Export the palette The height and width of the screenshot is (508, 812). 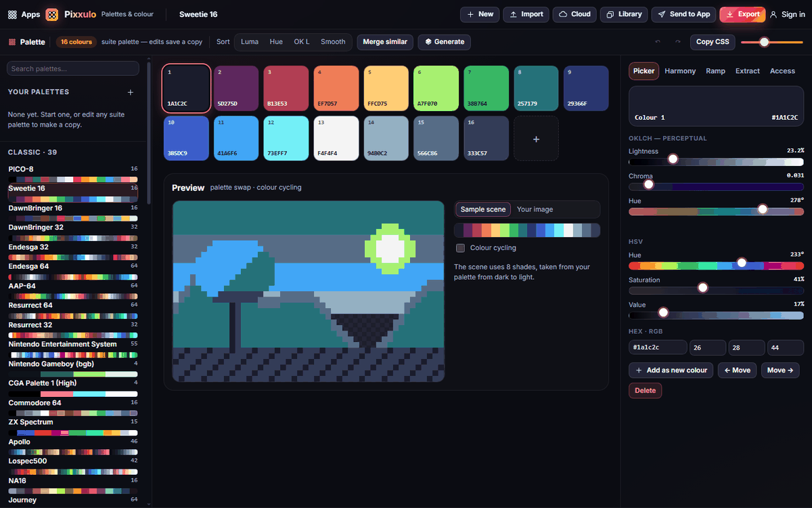[742, 14]
